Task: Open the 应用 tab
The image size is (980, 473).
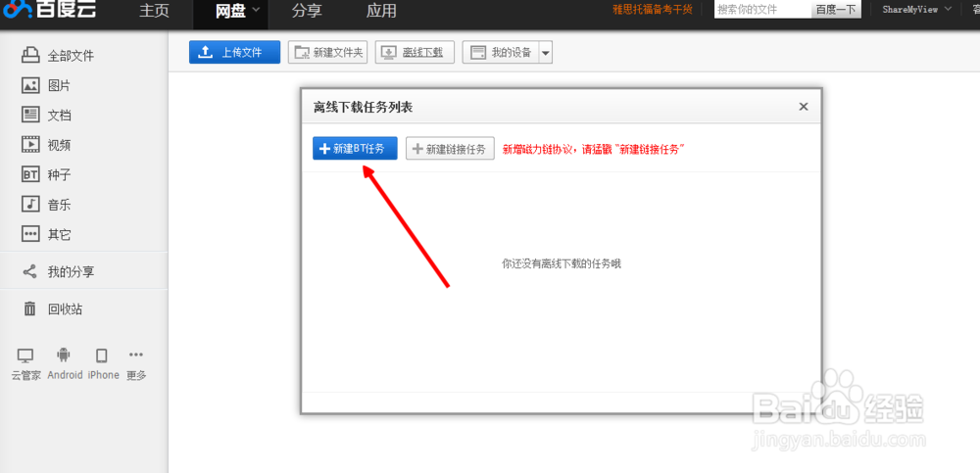Action: 381,11
